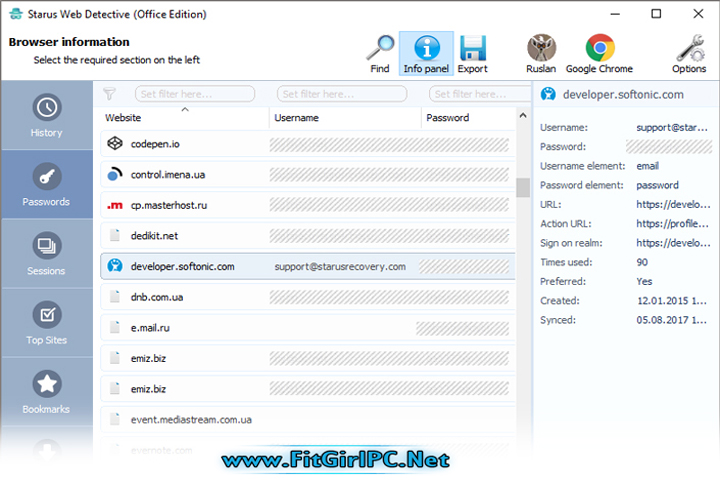Select the Passwords section in the sidebar
The height and width of the screenshot is (480, 720).
[47, 184]
